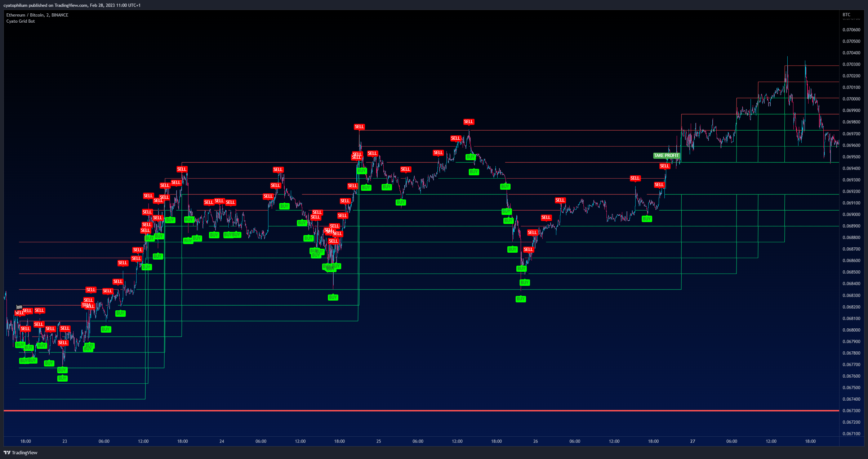Click the 0.070000 price axis label
868x459 pixels.
coord(851,99)
